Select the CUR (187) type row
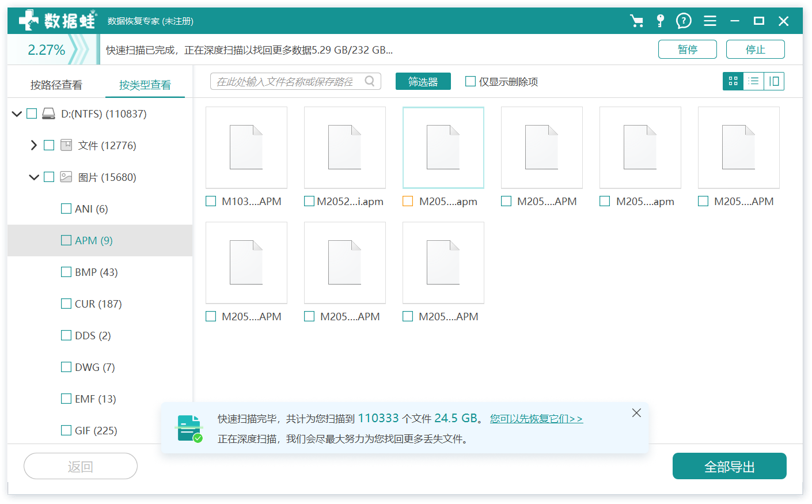Screen dimensions: 812x504 point(100,304)
